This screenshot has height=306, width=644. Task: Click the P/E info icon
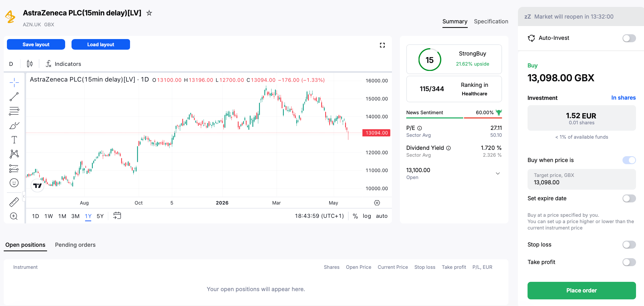pyautogui.click(x=420, y=128)
